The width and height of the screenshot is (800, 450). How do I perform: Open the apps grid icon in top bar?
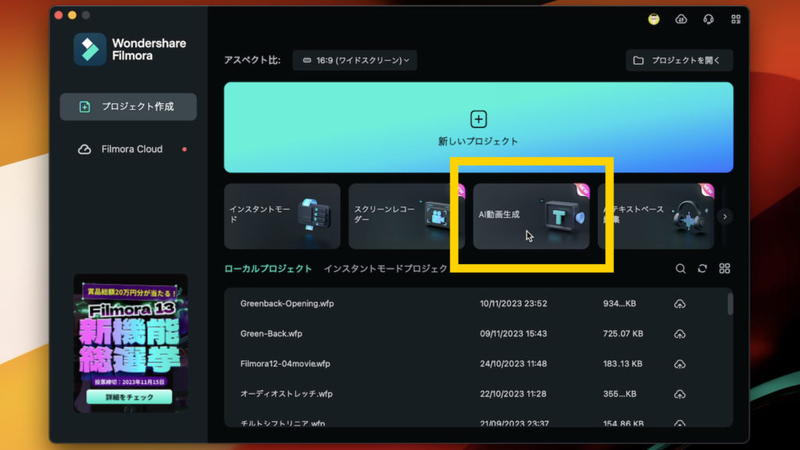tap(736, 19)
